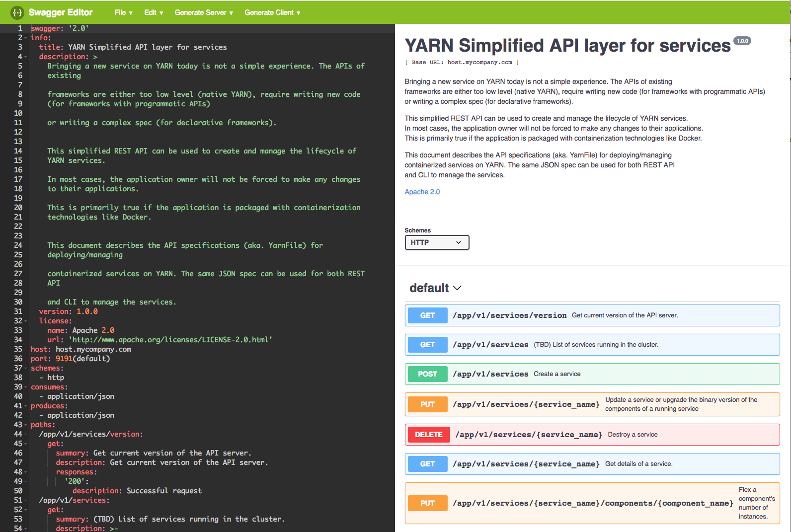Viewport: 791px width, 532px height.
Task: Click DELETE badge for Destroy a service
Action: 428,435
